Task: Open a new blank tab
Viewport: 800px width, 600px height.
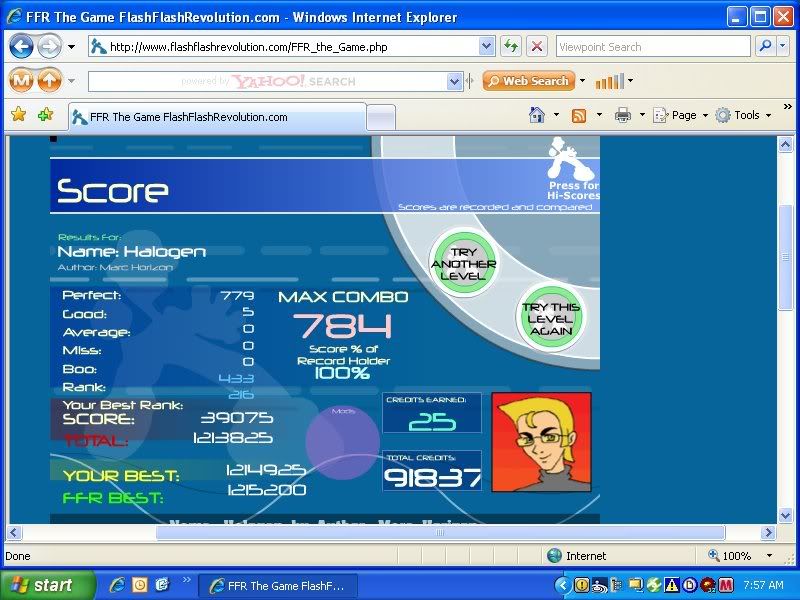Action: point(380,117)
